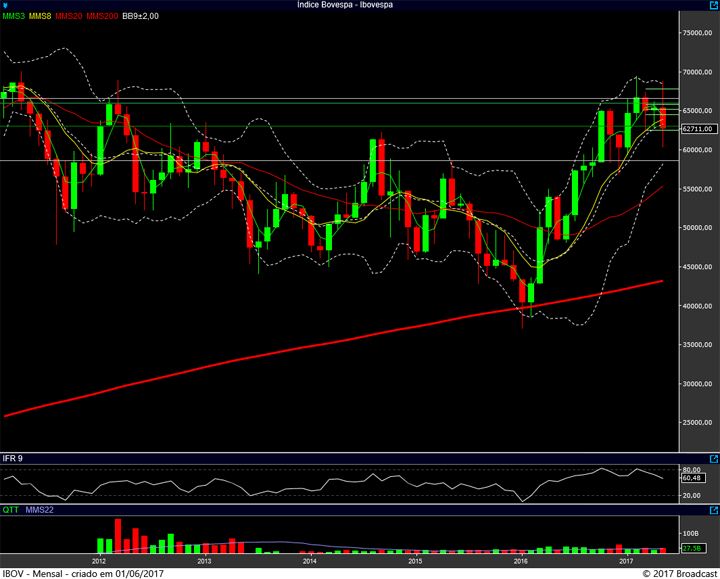
Task: Click the pop-out icon on IFR 9 panel
Action: click(x=712, y=458)
